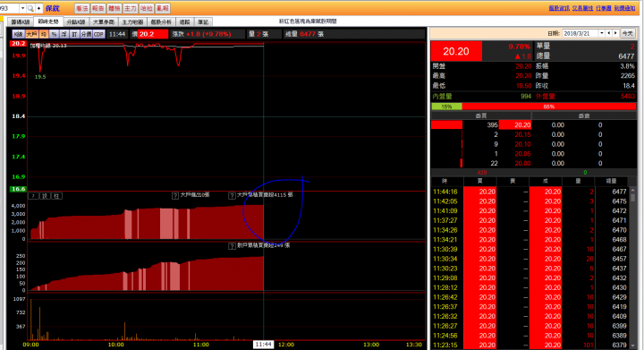Click the 11:44 time marker on time axis

click(x=263, y=345)
